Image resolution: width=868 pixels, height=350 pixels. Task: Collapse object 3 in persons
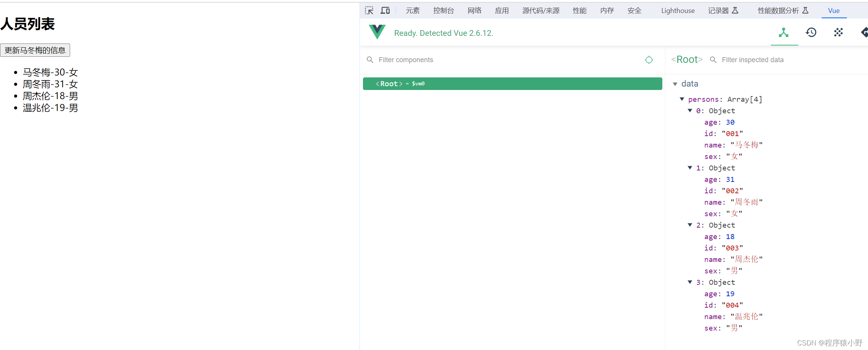click(690, 282)
